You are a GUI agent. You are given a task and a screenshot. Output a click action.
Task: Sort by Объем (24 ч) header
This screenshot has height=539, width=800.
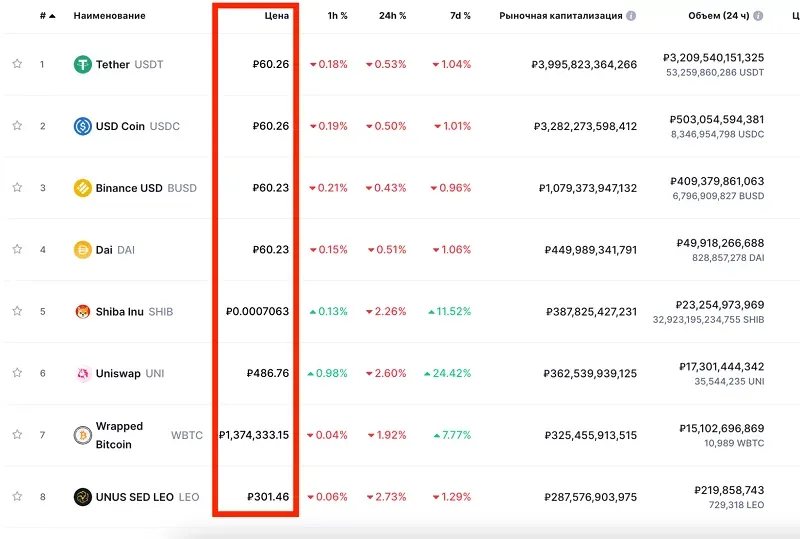click(719, 16)
